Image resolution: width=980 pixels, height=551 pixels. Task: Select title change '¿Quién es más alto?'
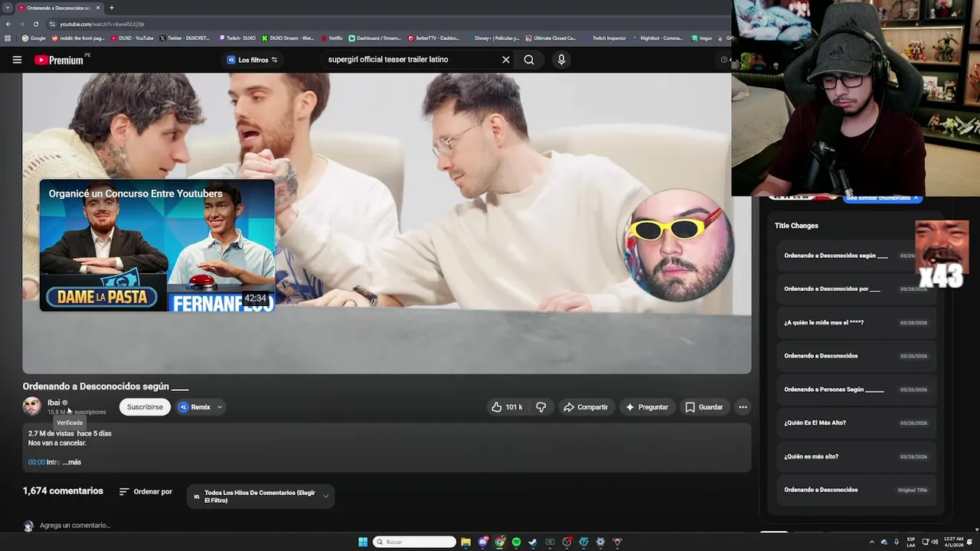pos(856,456)
